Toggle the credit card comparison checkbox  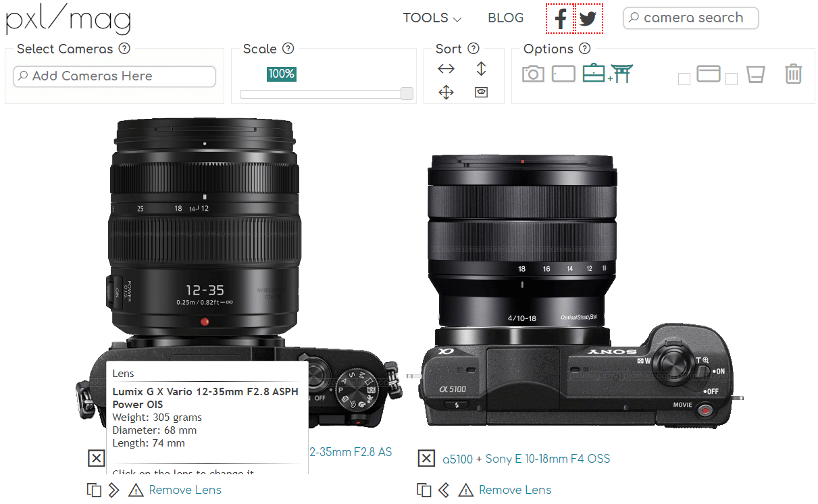click(x=684, y=79)
